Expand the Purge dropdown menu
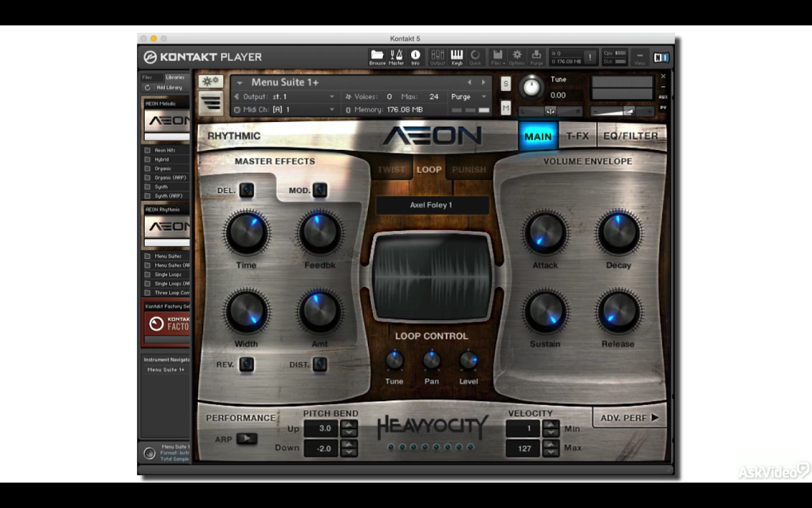This screenshot has height=508, width=812. pyautogui.click(x=469, y=97)
